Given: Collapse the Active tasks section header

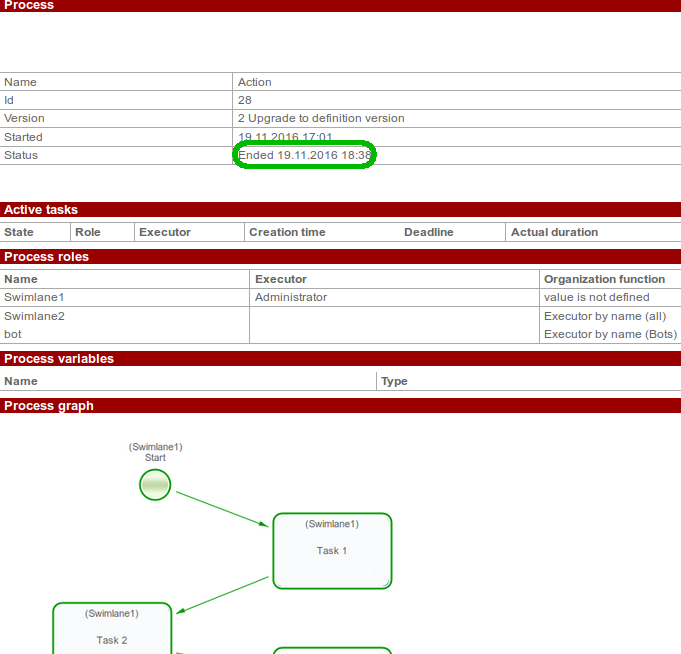Looking at the screenshot, I should pyautogui.click(x=41, y=210).
